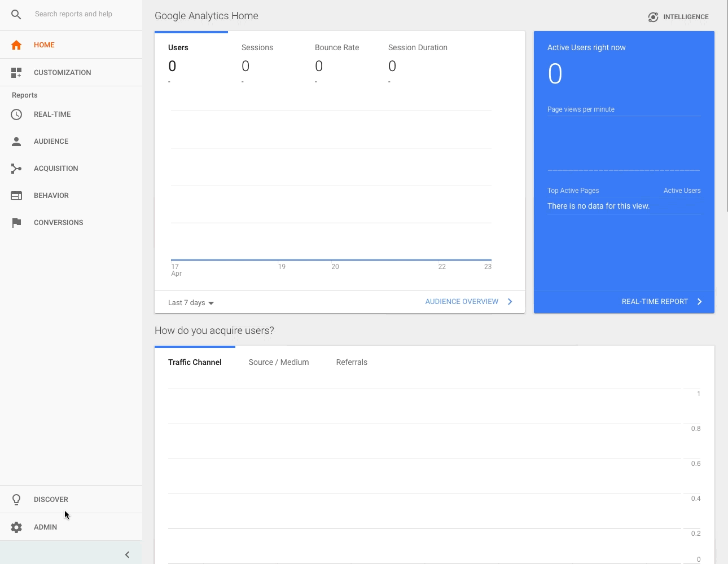Click the Audience person icon
This screenshot has height=564, width=728.
pos(16,142)
